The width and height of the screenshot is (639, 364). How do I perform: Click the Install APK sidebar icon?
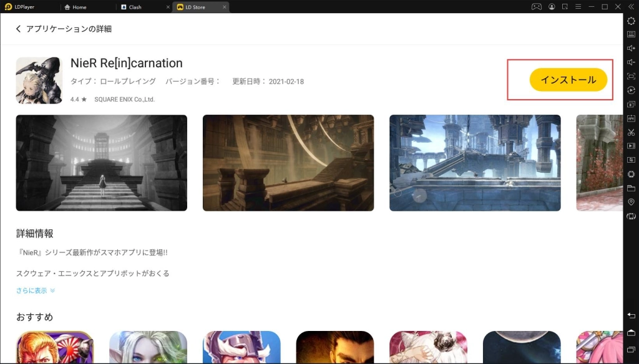coord(632,118)
